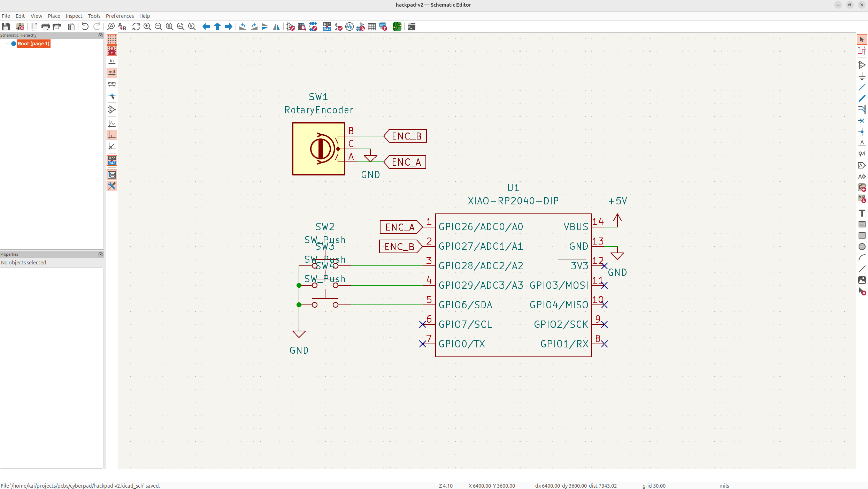Open the scripting console

click(411, 27)
